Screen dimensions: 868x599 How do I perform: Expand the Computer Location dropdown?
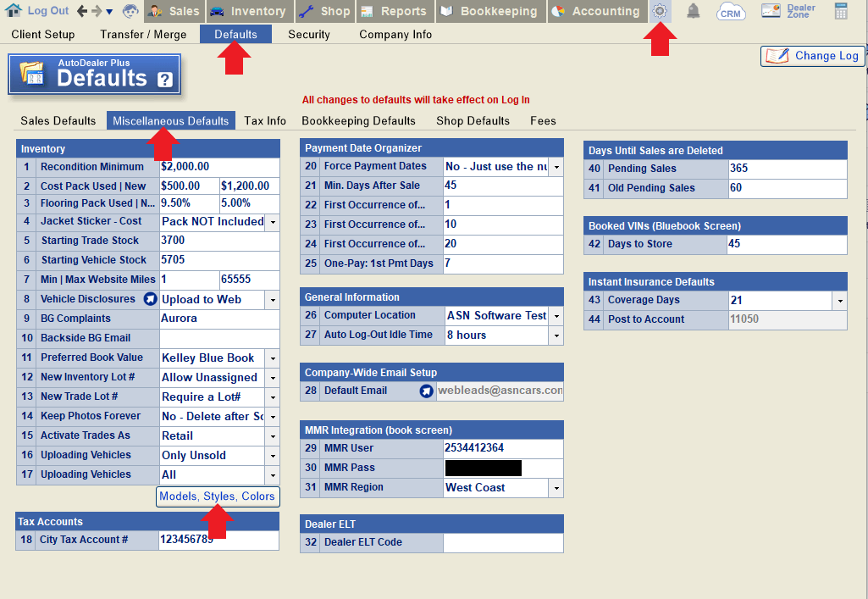[556, 316]
